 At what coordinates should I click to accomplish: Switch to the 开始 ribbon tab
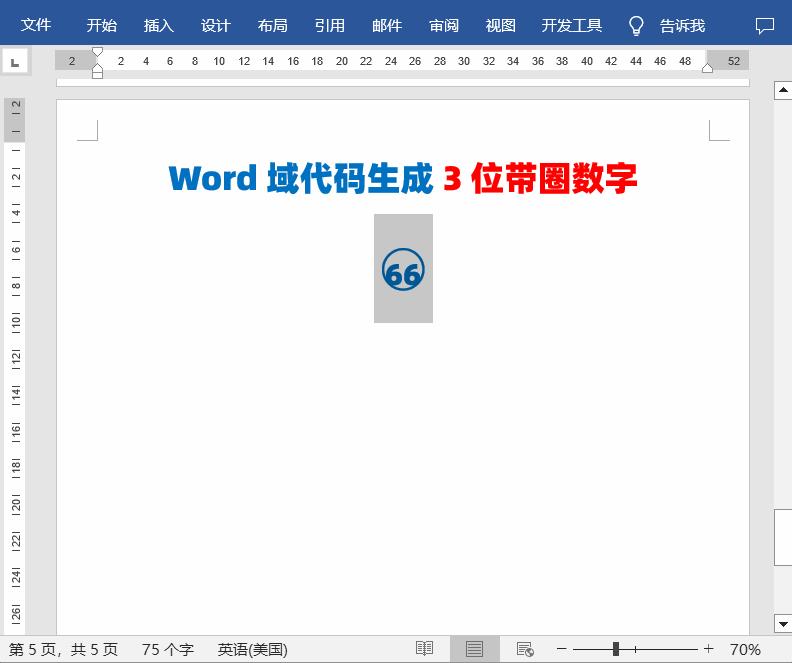pyautogui.click(x=102, y=25)
